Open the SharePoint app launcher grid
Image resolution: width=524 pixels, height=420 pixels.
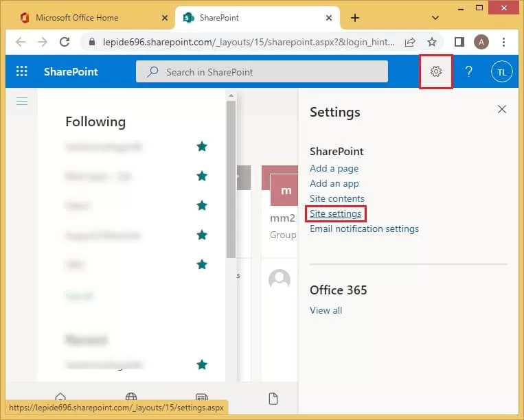pos(21,72)
